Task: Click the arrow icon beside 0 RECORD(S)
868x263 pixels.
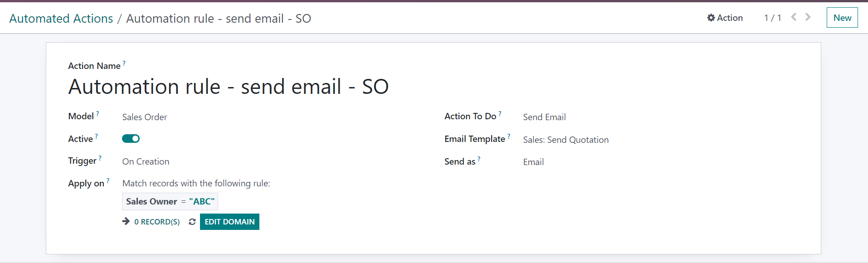Action: [x=126, y=221]
